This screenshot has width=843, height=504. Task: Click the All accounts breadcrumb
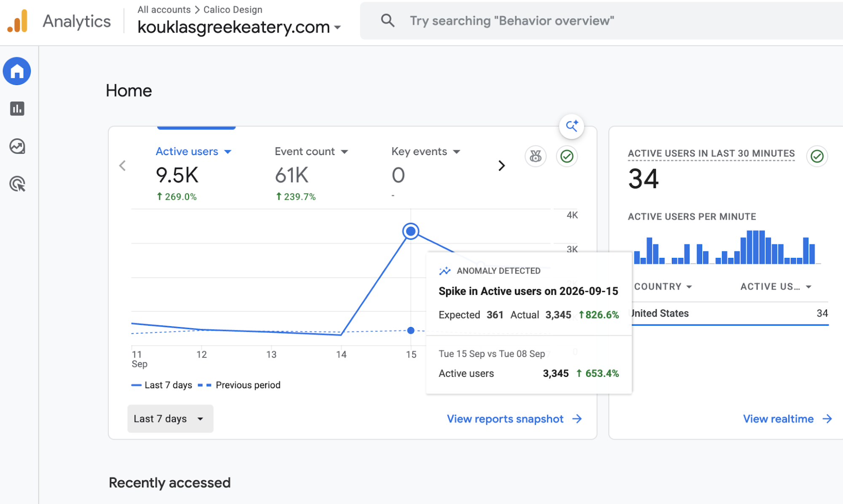(x=164, y=9)
